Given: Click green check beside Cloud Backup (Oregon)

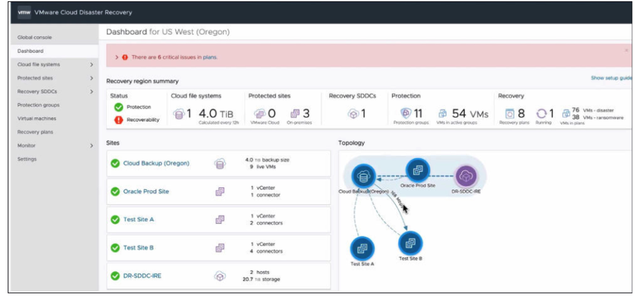Looking at the screenshot, I should pyautogui.click(x=115, y=163).
